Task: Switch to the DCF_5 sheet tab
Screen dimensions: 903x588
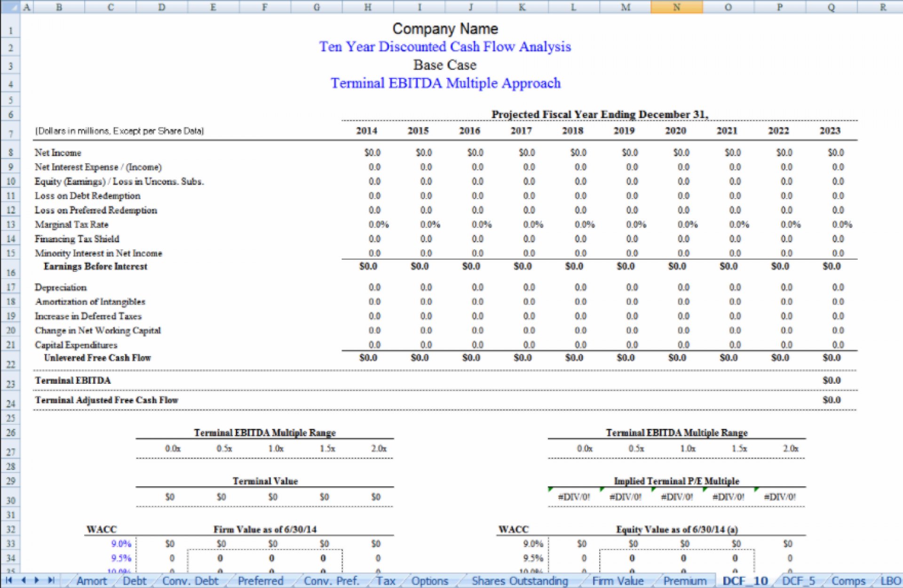Action: coord(798,581)
